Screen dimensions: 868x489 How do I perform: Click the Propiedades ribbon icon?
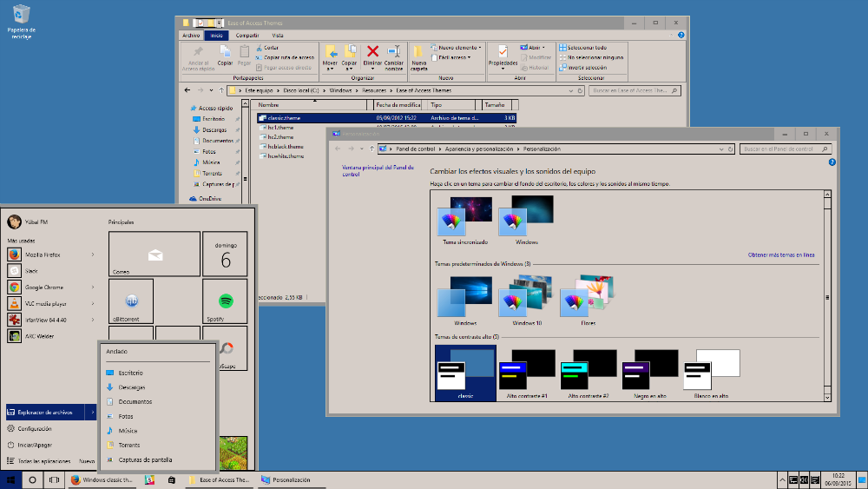pos(503,57)
